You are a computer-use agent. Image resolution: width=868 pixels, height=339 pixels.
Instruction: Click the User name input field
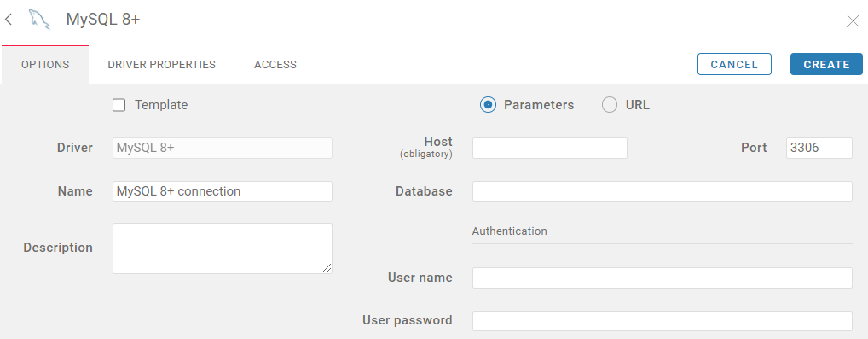coord(662,278)
